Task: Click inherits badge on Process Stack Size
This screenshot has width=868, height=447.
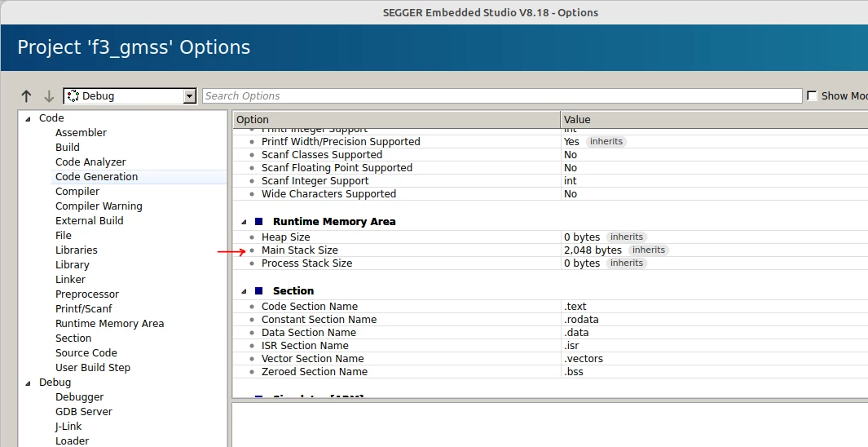Action: (x=626, y=263)
